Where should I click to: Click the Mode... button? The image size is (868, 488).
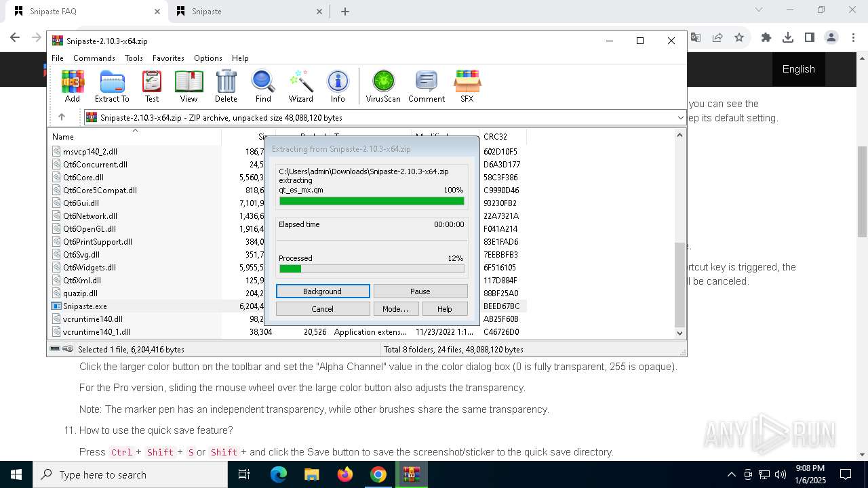(395, 309)
